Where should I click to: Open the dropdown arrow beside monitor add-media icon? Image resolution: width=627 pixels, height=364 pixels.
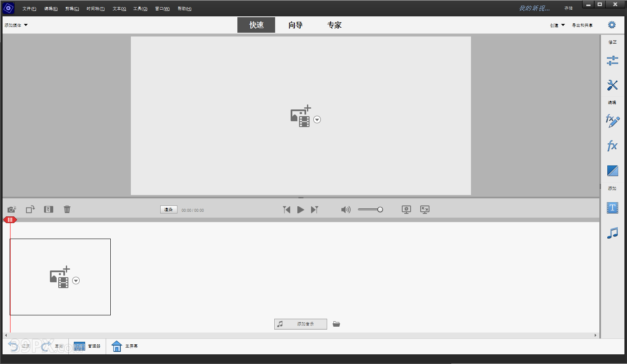click(317, 120)
